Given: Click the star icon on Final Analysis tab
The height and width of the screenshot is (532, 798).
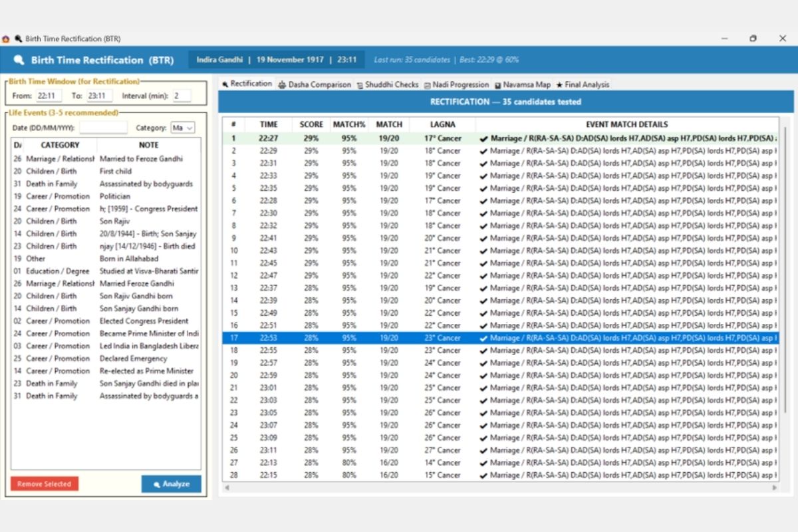Looking at the screenshot, I should pos(559,84).
